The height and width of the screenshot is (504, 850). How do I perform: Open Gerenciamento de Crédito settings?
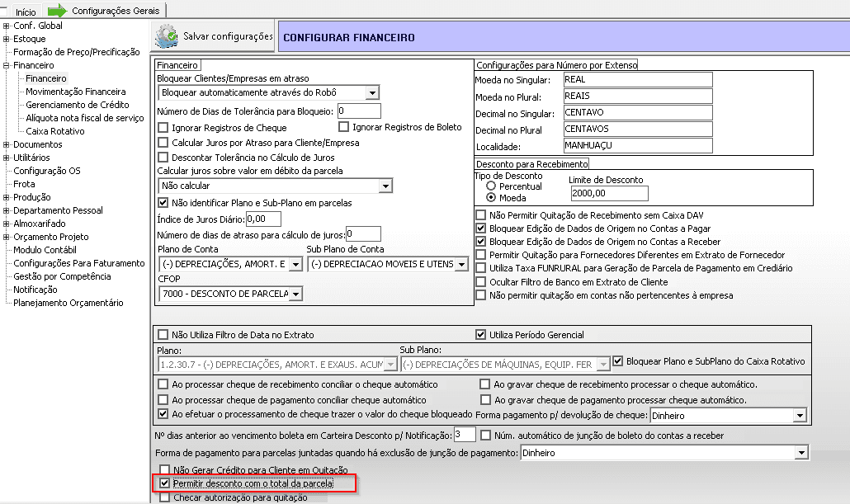78,105
